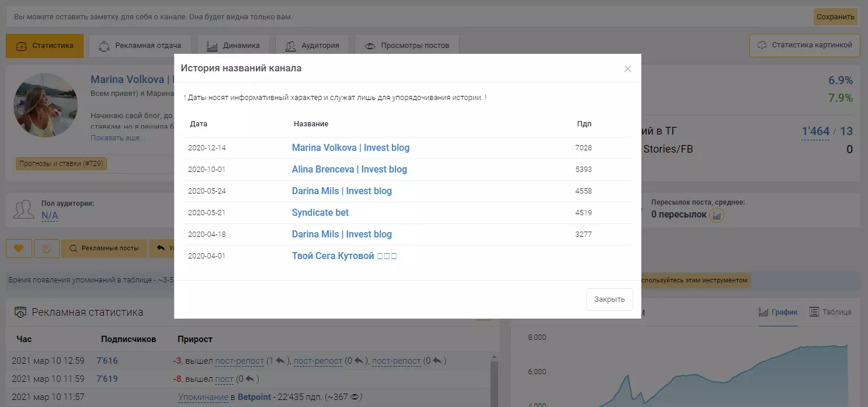Open the пост link in 11:59 row
The width and height of the screenshot is (868, 407).
pyautogui.click(x=224, y=379)
